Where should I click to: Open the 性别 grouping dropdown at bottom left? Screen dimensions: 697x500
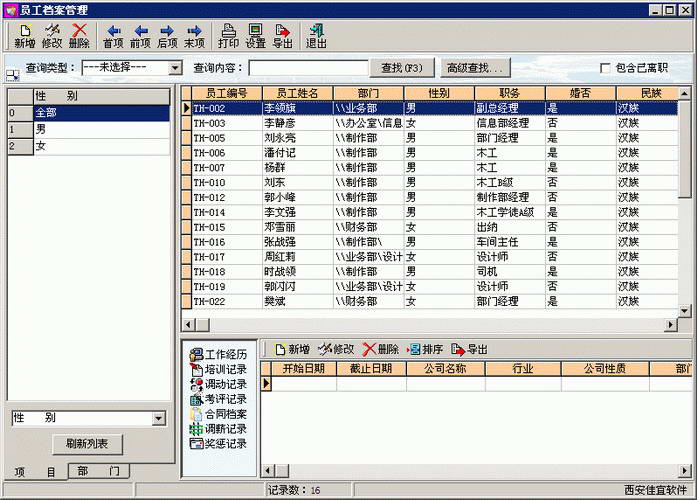[x=159, y=418]
